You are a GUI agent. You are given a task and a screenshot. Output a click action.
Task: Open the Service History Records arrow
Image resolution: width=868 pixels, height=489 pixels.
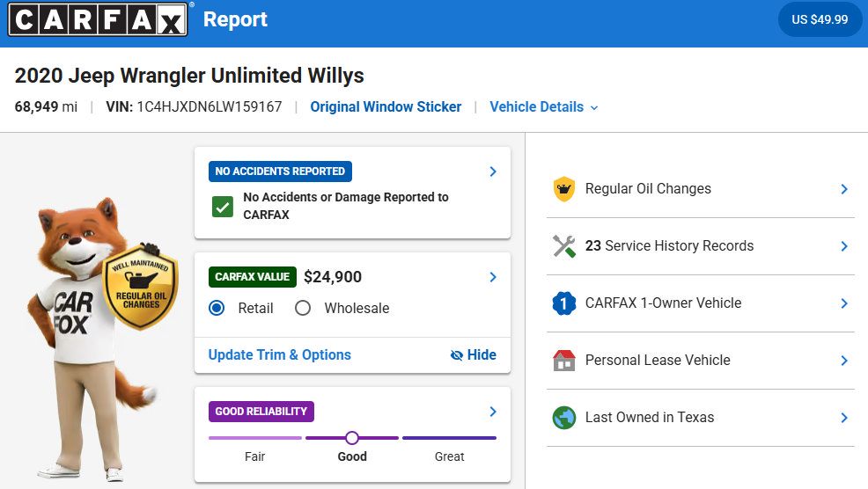pyautogui.click(x=844, y=246)
